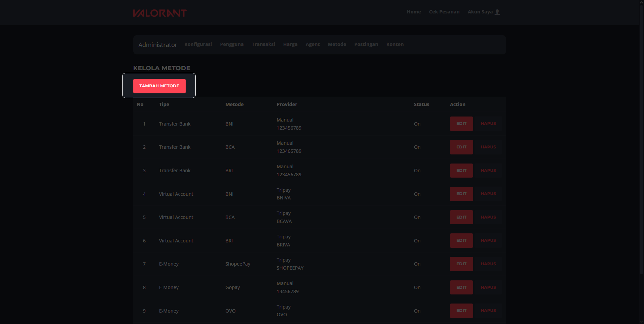Remove the Transfer Bank BRI method in row 3
644x324 pixels.
point(488,171)
